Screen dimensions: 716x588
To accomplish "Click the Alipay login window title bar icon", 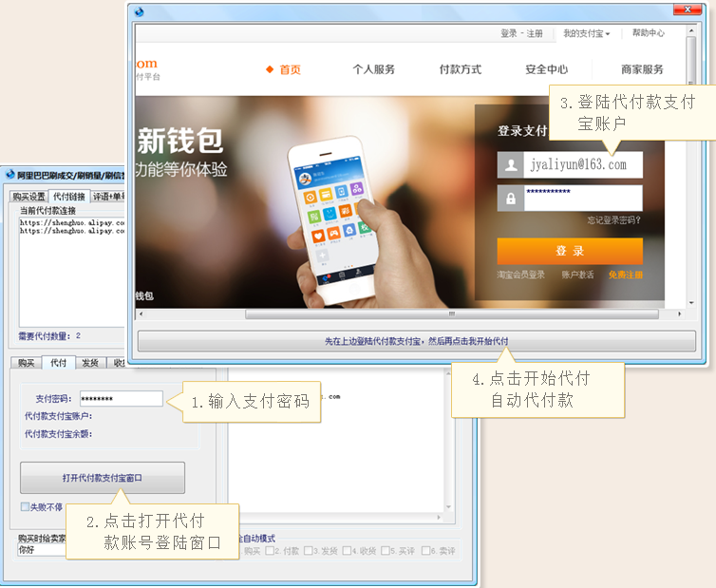I will 140,12.
